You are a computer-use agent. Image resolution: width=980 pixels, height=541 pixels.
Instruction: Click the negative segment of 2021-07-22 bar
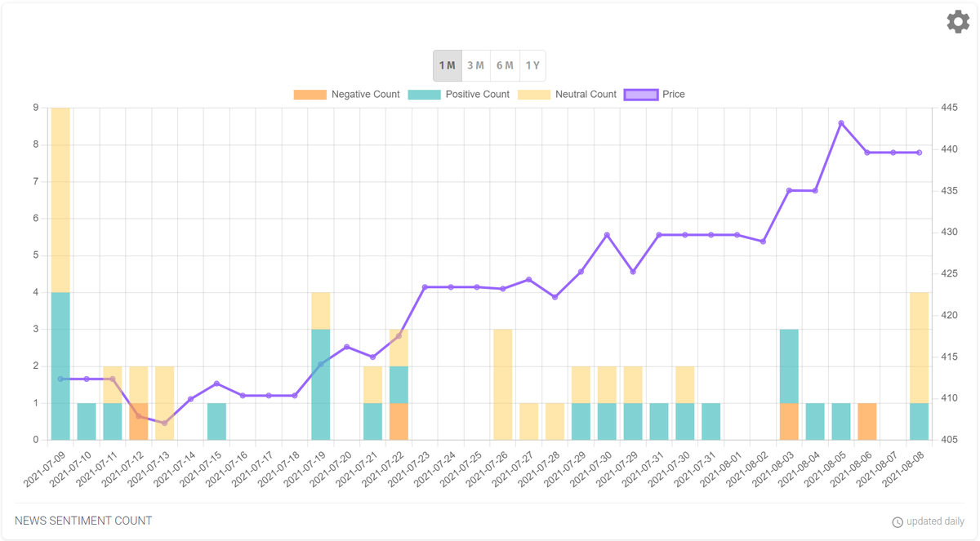pos(399,421)
